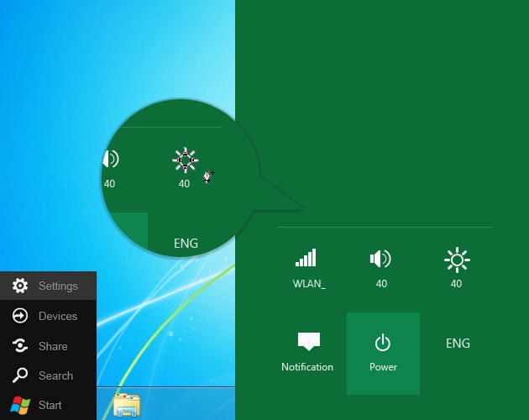Screen dimensions: 529x420
Task: Click ENG inside the magnifier bubble
Action: point(186,243)
